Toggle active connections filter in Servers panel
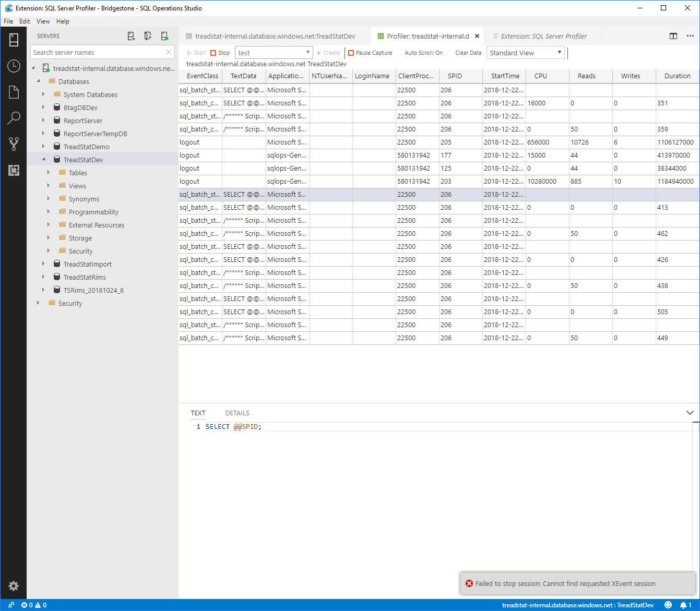The width and height of the screenshot is (700, 611). click(x=165, y=35)
